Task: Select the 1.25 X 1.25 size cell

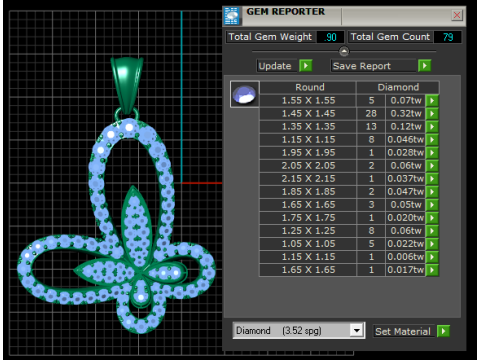Action: (308, 230)
